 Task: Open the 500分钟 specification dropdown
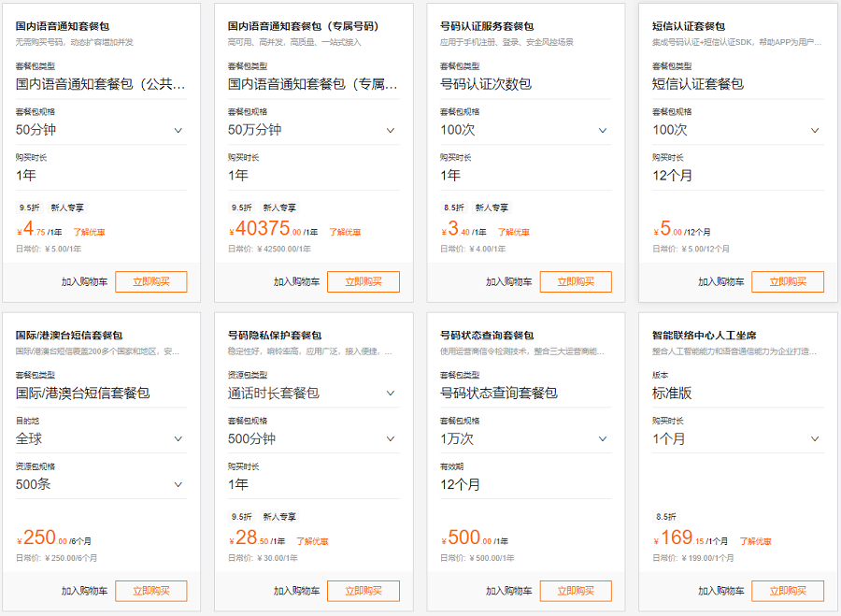click(314, 439)
